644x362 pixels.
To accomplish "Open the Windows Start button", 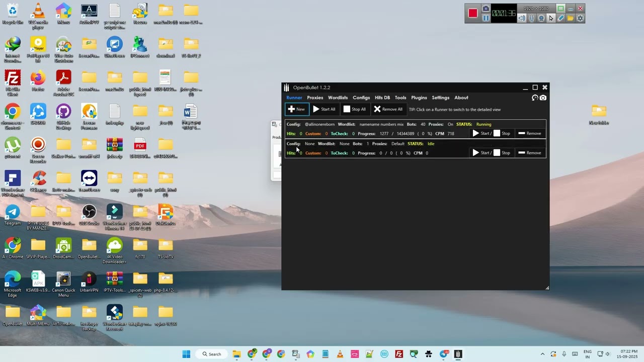I will coord(186,354).
